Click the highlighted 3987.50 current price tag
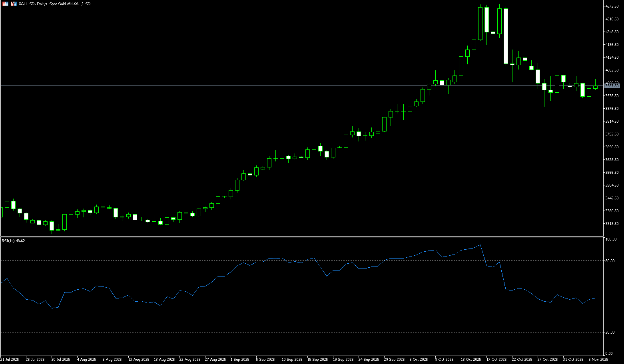This screenshot has width=624, height=364. (612, 86)
